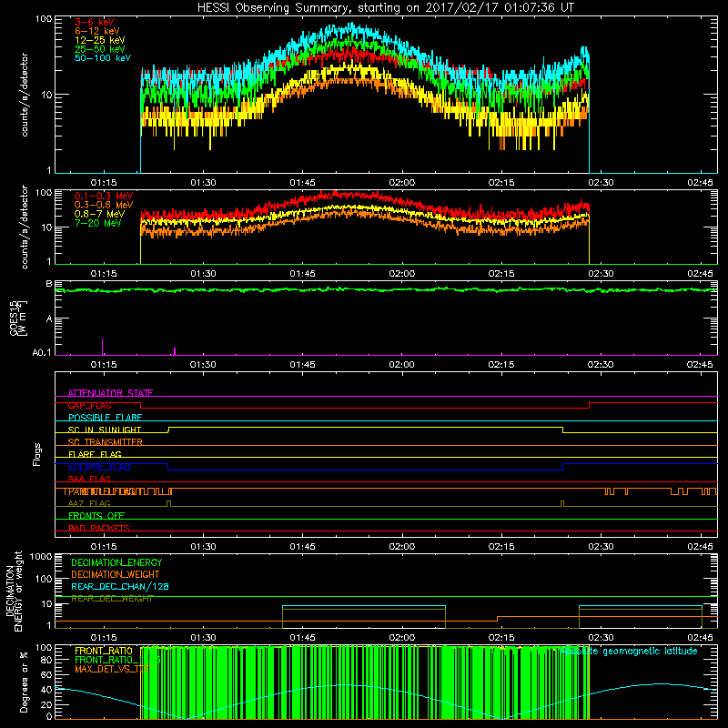Image resolution: width=728 pixels, height=728 pixels.
Task: Click the REAR_DEC_CHAN/128 legend label
Action: pyautogui.click(x=120, y=586)
